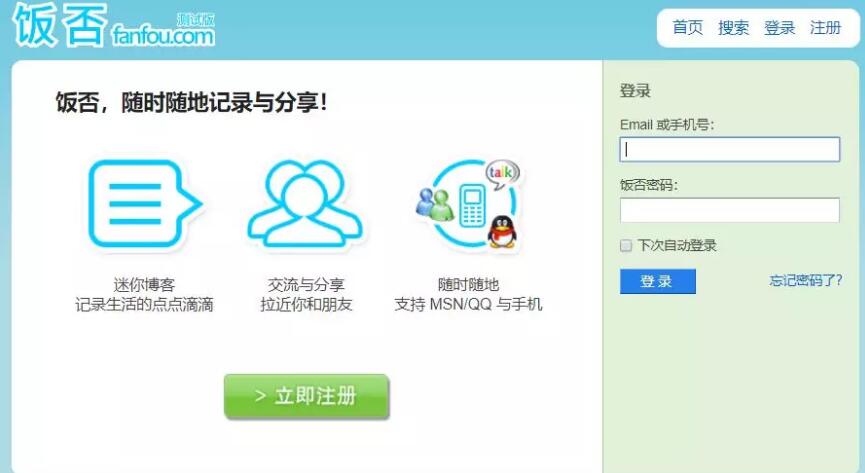Click the friends group silhouette icon
Image resolution: width=865 pixels, height=473 pixels.
point(305,203)
